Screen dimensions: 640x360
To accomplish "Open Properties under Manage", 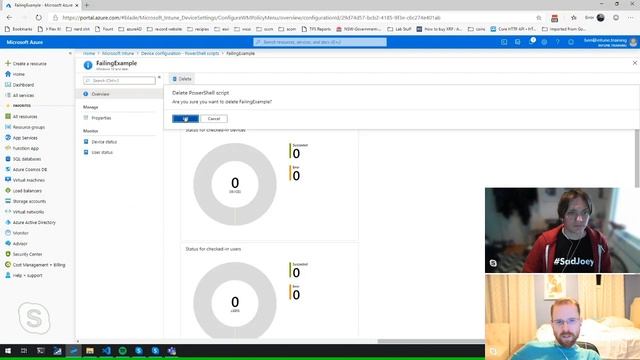I will pos(101,118).
